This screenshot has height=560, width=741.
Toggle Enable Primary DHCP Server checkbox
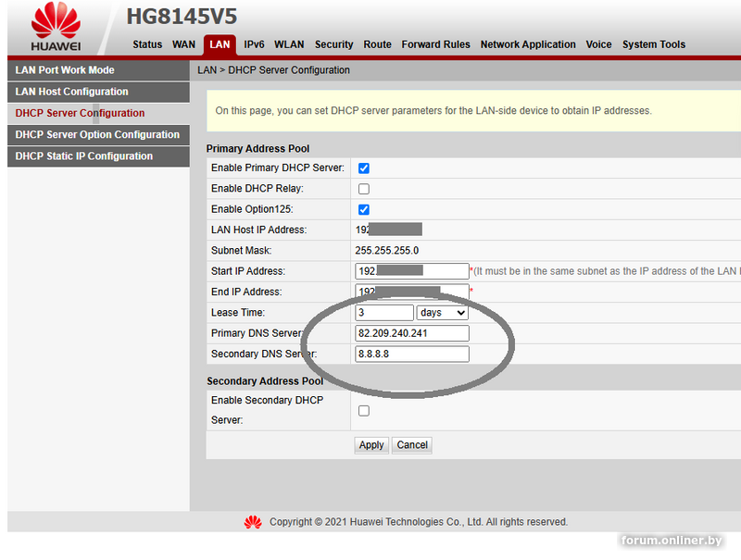[x=364, y=168]
